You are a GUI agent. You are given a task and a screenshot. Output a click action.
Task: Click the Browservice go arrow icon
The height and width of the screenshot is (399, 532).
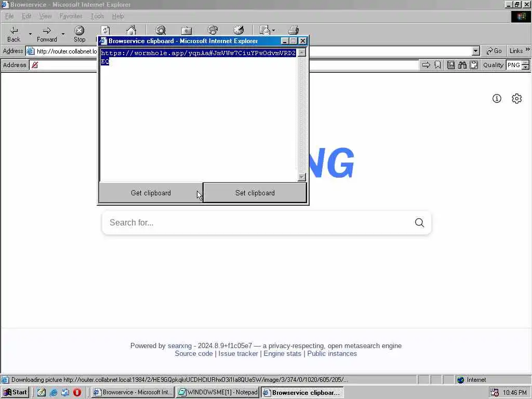pos(426,65)
